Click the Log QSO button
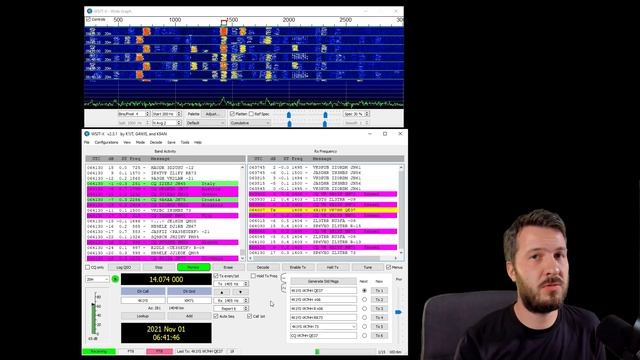This screenshot has width=640, height=360. point(124,267)
